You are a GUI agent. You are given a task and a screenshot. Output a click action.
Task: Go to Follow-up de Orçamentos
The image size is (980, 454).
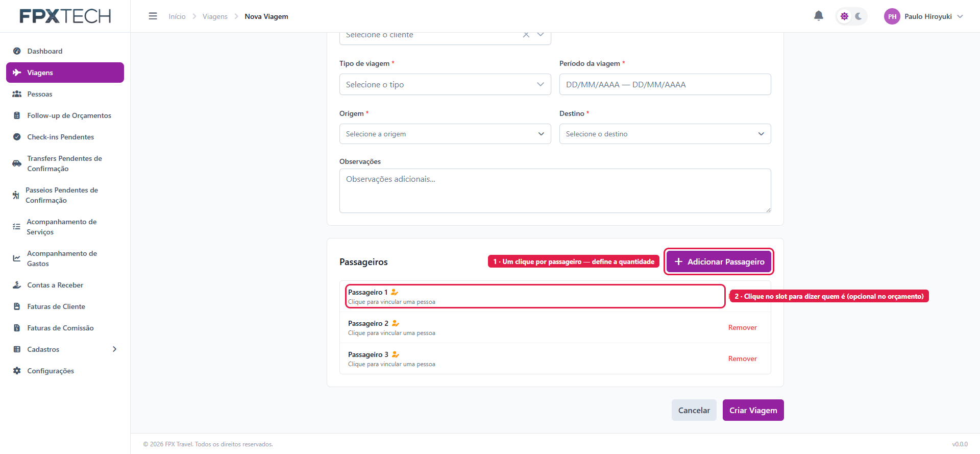[x=65, y=115]
